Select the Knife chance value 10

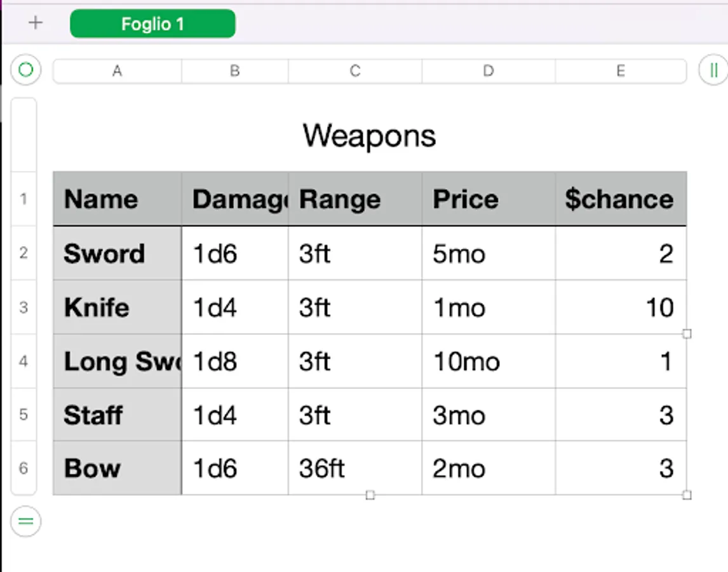[620, 308]
